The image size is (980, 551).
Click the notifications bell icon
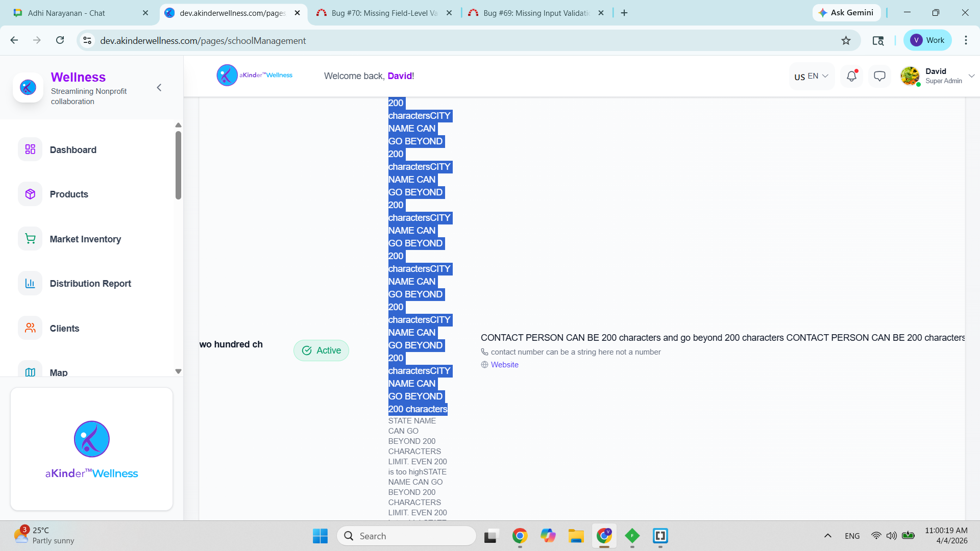(851, 76)
